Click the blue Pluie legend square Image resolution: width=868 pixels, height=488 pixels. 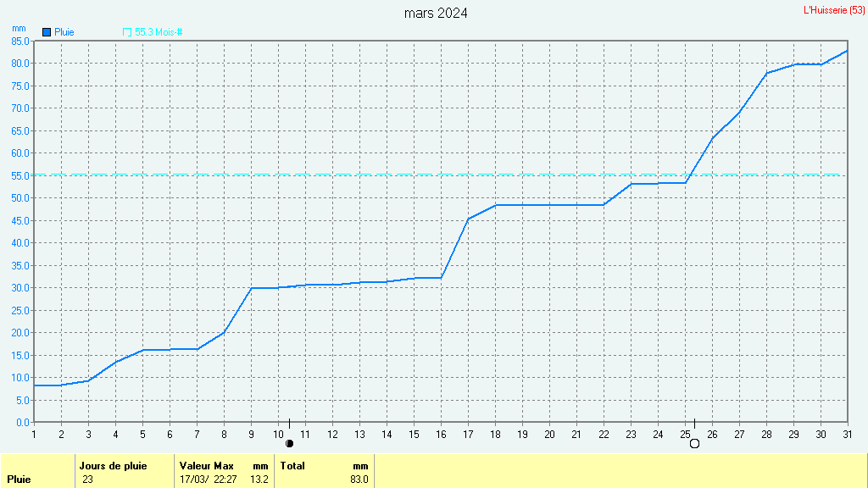point(47,32)
